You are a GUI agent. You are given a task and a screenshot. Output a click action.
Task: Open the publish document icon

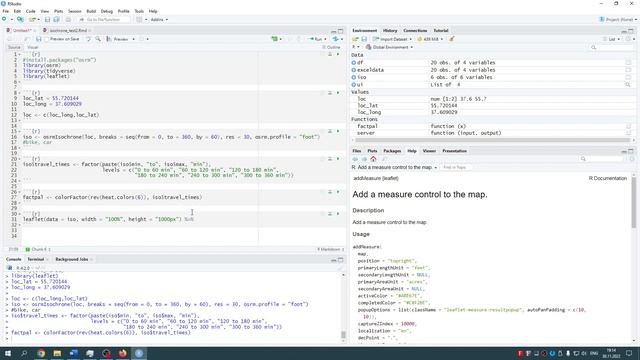coord(337,39)
